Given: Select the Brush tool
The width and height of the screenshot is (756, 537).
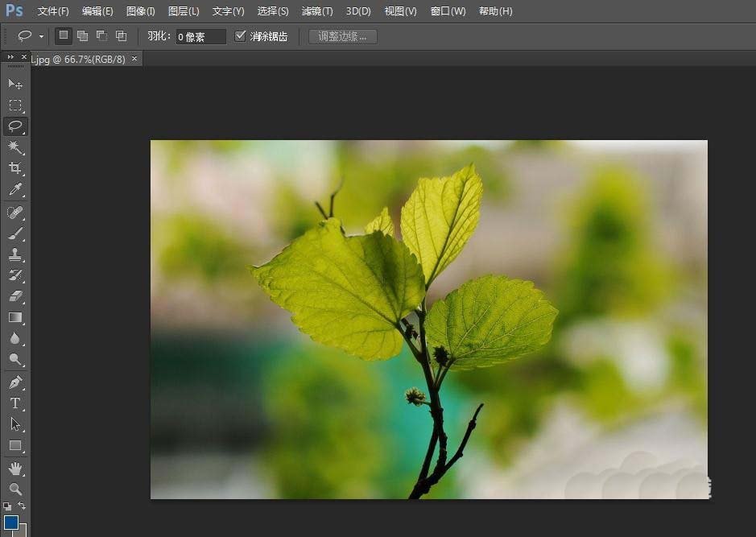Looking at the screenshot, I should tap(15, 233).
